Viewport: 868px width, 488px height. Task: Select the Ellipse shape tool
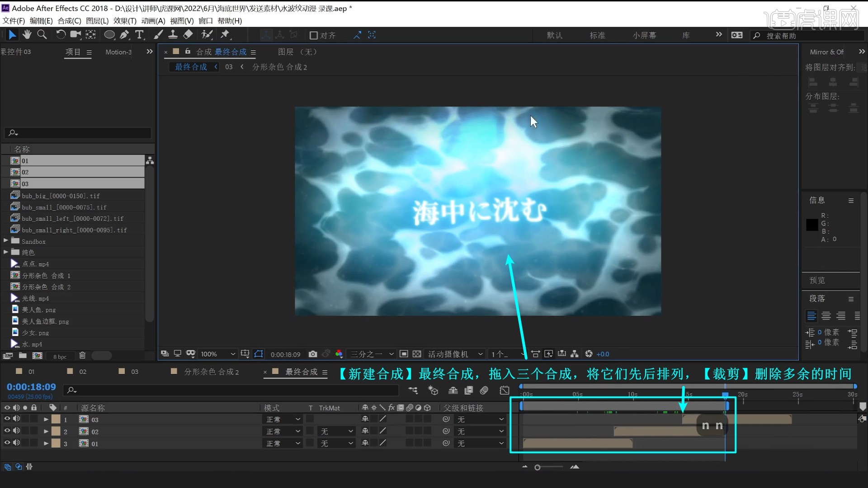(x=109, y=35)
